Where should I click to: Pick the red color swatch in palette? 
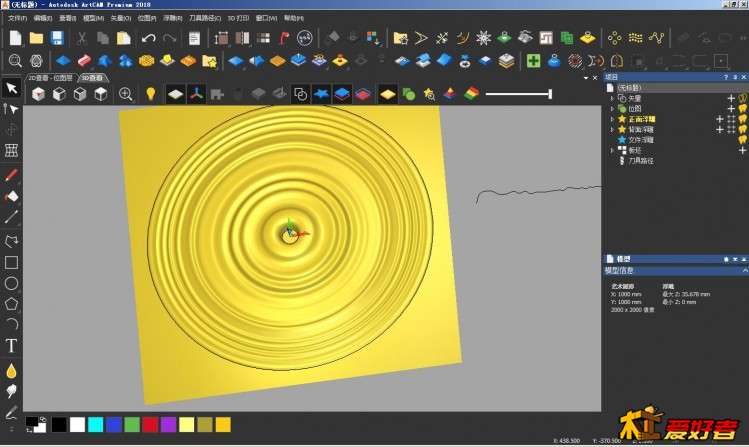150,425
